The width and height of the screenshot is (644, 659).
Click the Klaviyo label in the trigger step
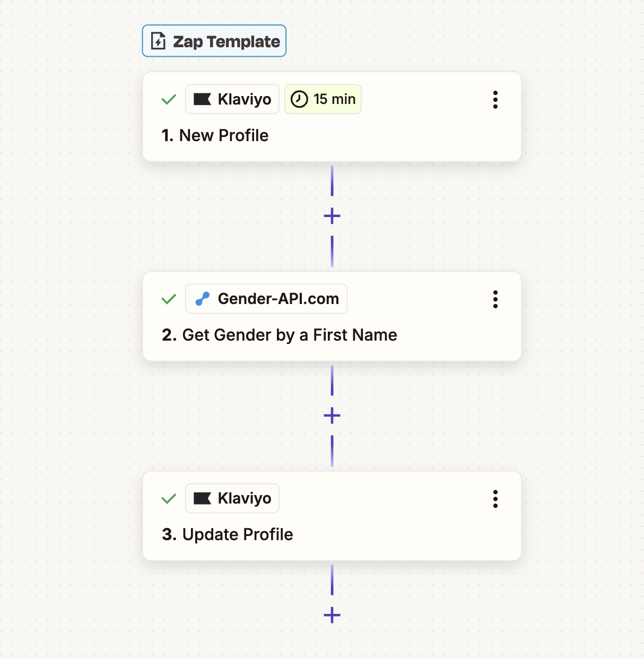pyautogui.click(x=245, y=99)
